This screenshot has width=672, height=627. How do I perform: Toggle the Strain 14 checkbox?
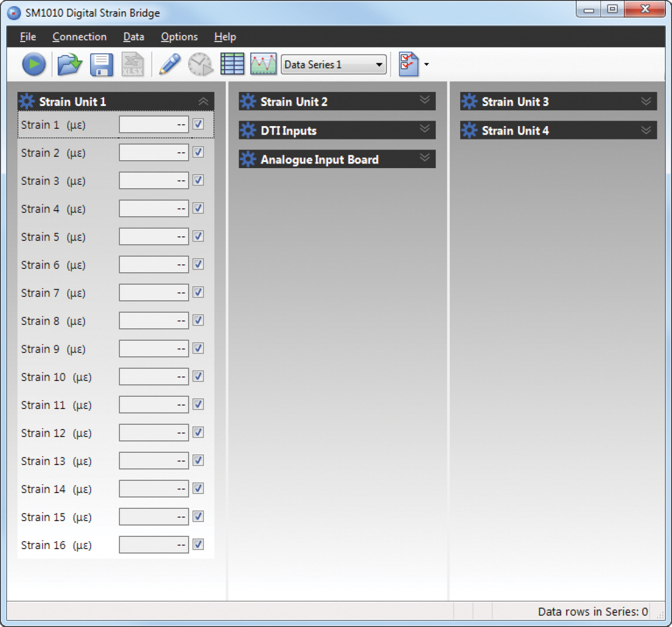pyautogui.click(x=198, y=489)
